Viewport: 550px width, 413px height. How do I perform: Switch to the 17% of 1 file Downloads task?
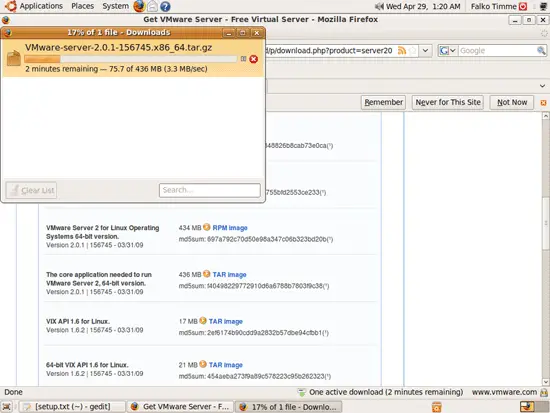coord(288,407)
